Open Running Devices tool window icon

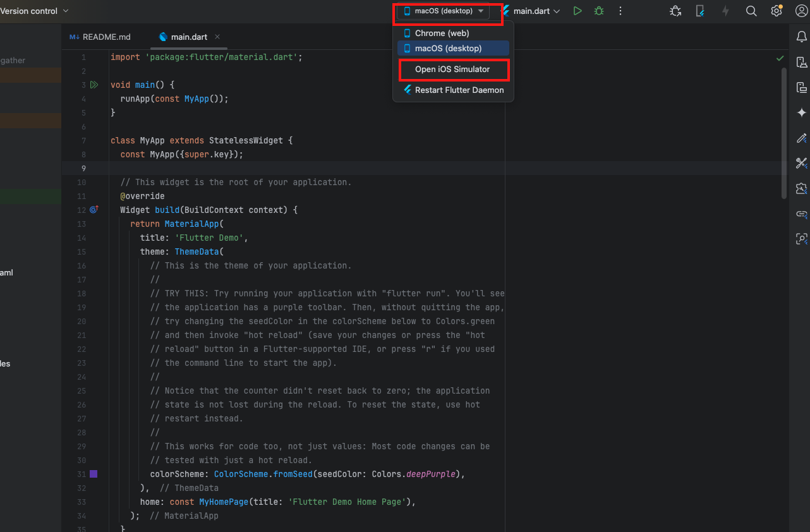[802, 87]
